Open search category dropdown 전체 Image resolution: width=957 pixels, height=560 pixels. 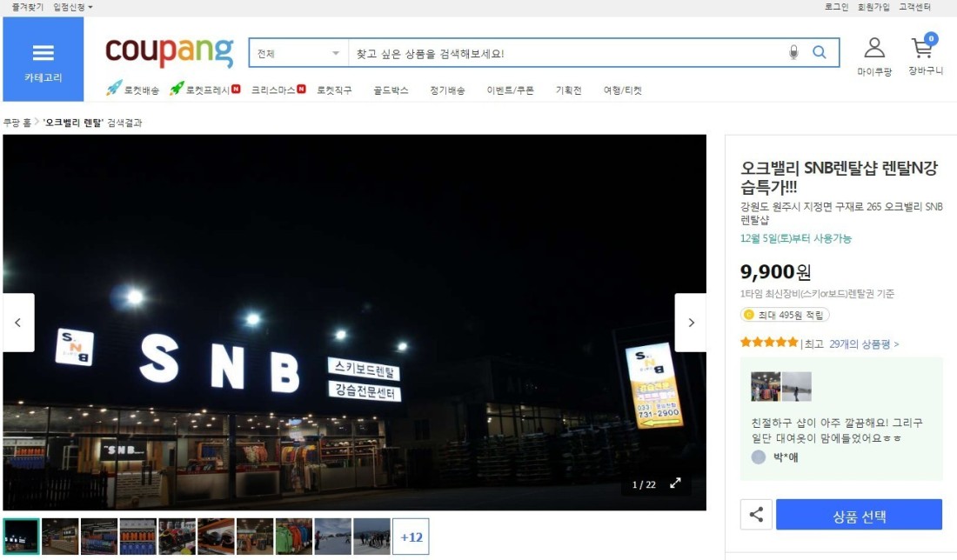(298, 53)
